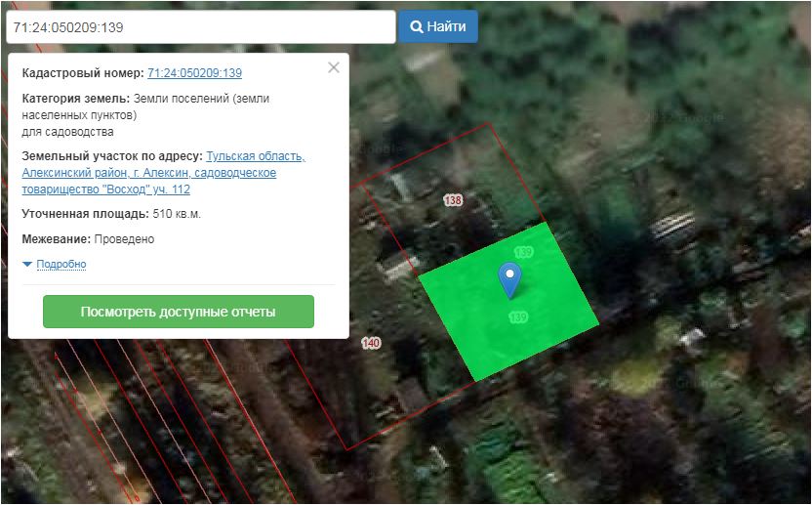Image resolution: width=812 pixels, height=505 pixels.
Task: Click the lower 139 label in green parcel
Action: (518, 316)
